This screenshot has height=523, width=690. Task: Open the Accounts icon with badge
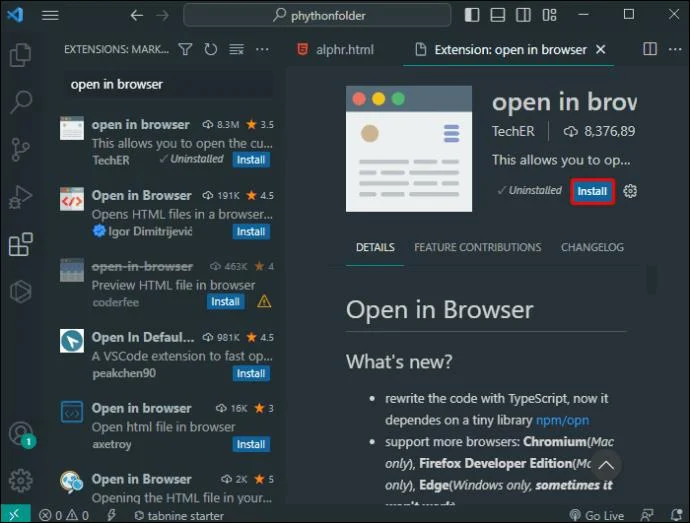pos(21,434)
